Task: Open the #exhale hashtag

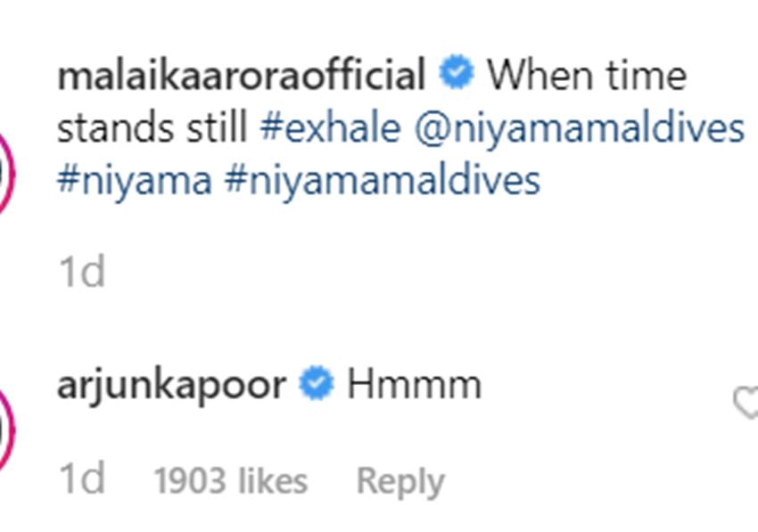Action: coord(331,128)
